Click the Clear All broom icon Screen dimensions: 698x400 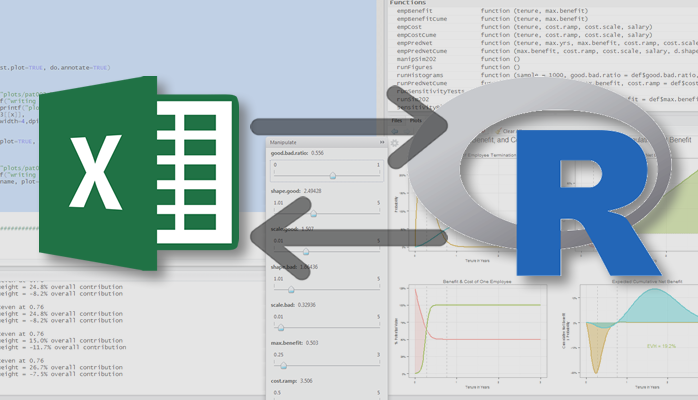click(497, 131)
